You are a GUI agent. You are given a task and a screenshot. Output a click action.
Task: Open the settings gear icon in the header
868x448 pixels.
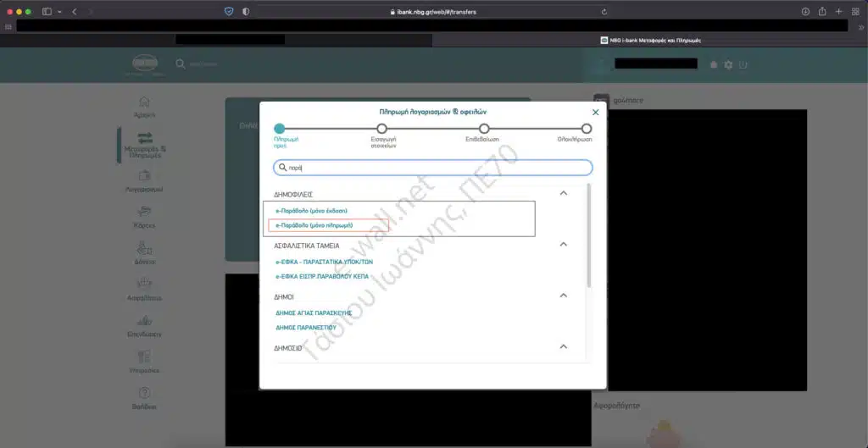[x=728, y=64]
